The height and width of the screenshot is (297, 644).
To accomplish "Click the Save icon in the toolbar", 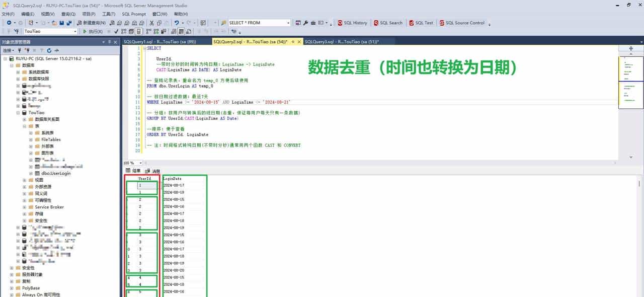I will coord(61,22).
